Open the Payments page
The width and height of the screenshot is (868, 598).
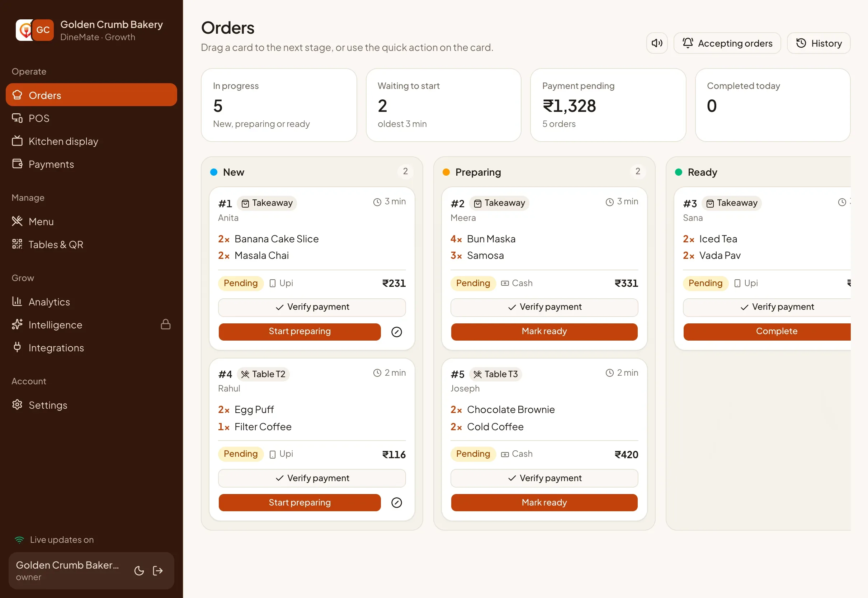click(x=91, y=164)
